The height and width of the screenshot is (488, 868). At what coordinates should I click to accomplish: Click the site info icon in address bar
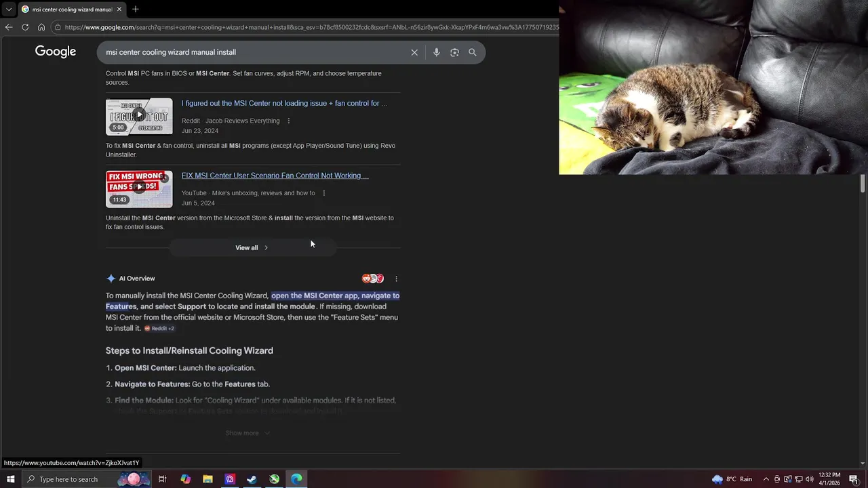(58, 27)
